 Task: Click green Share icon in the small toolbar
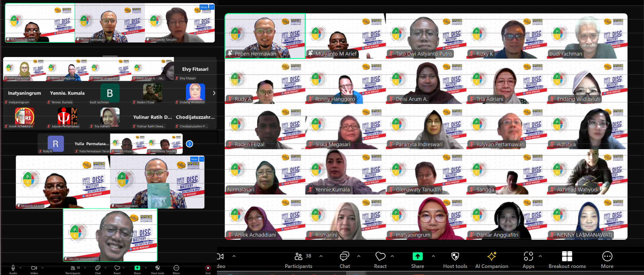tap(137, 268)
